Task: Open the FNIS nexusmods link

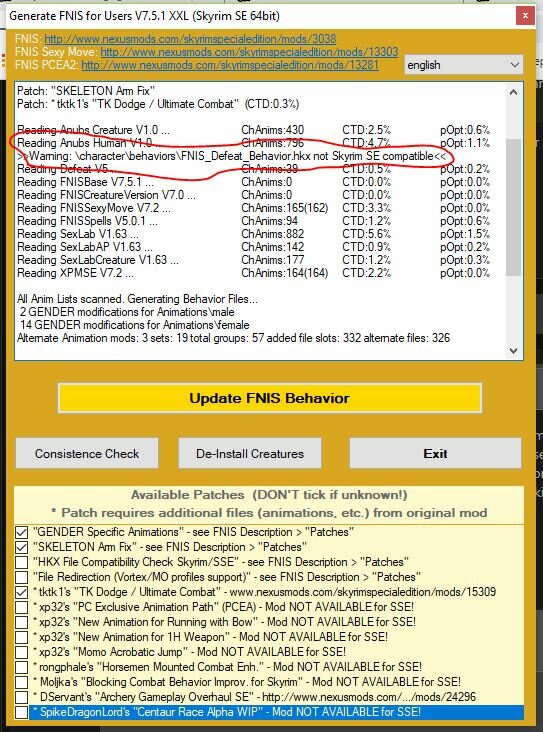Action: 190,39
